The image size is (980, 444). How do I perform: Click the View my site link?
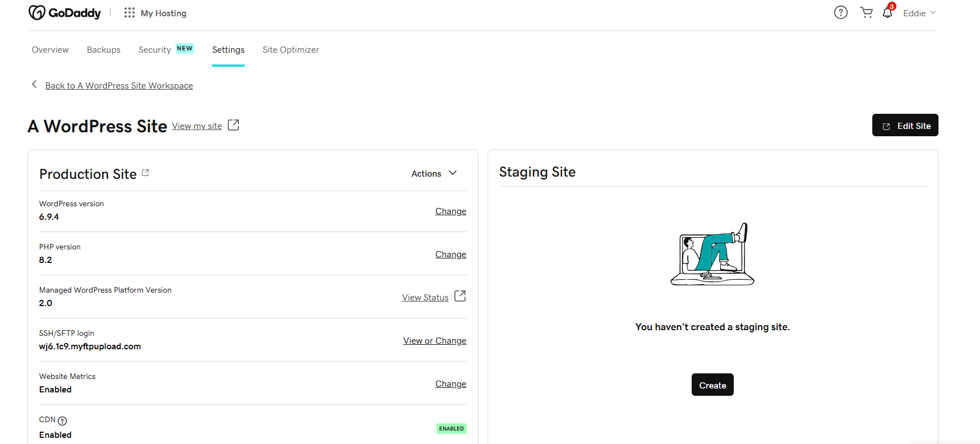(197, 126)
